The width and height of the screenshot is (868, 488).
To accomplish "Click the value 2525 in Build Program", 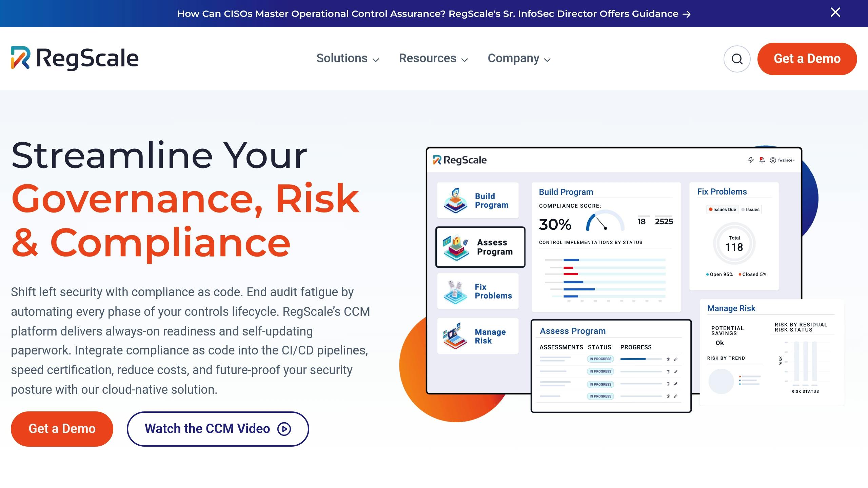I will coord(664,221).
